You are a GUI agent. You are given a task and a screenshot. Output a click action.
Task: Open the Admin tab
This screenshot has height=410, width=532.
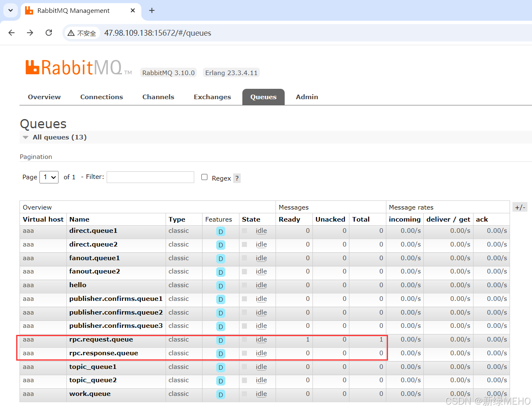(x=307, y=97)
